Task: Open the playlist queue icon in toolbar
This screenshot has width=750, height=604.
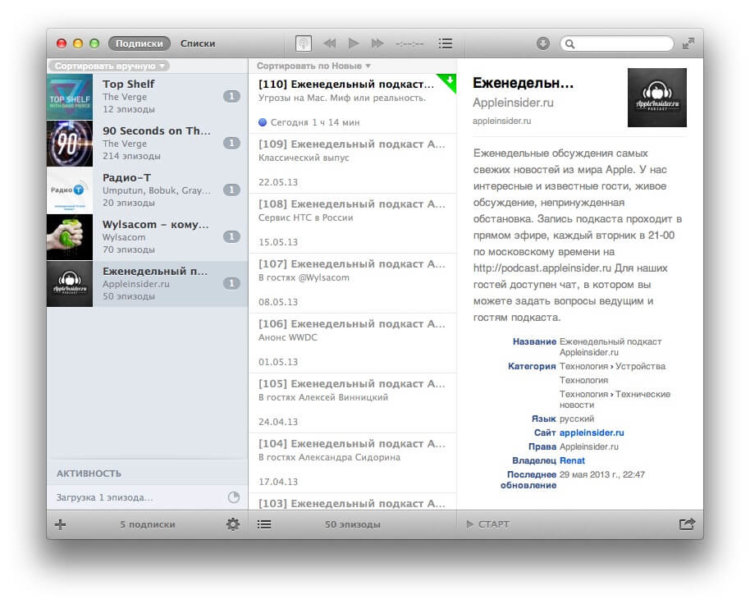Action: pyautogui.click(x=445, y=44)
